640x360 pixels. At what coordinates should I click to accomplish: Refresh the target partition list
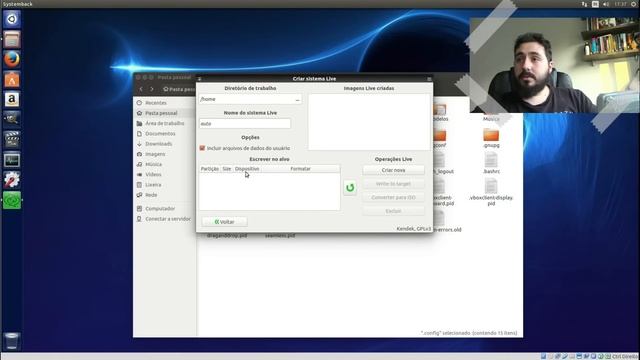[x=350, y=188]
